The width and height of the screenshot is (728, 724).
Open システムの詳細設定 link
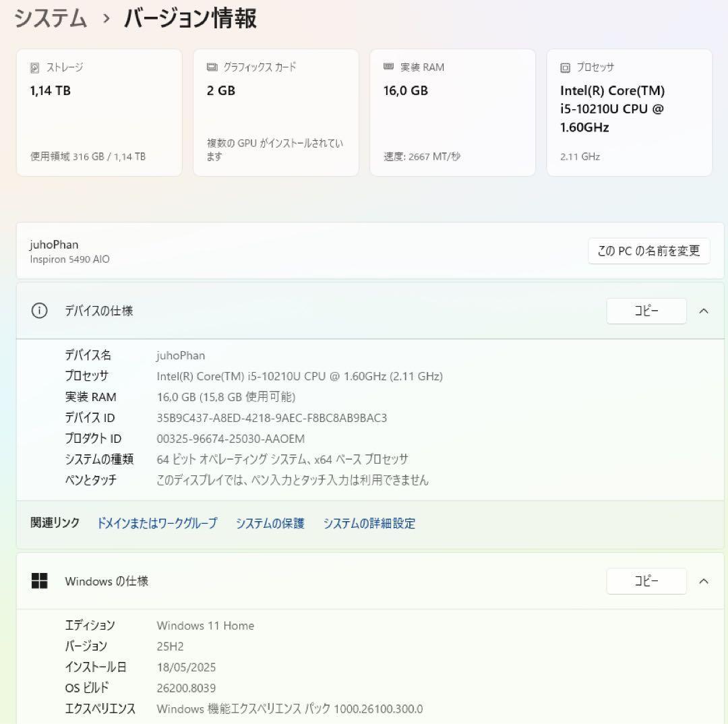pos(369,523)
